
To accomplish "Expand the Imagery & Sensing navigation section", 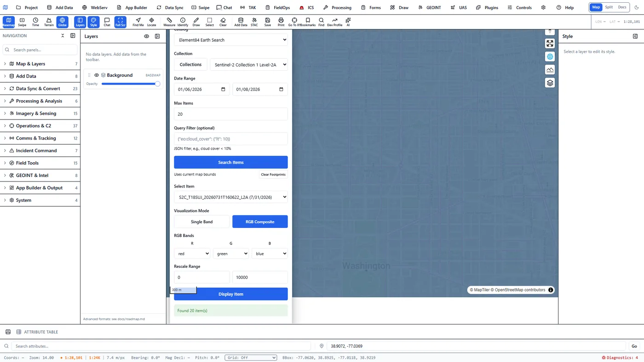I will [x=40, y=113].
